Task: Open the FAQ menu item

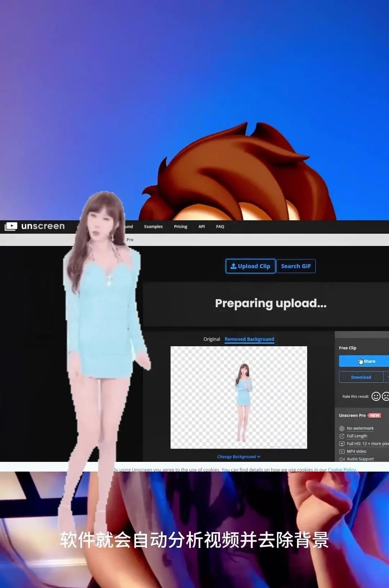Action: coord(220,227)
